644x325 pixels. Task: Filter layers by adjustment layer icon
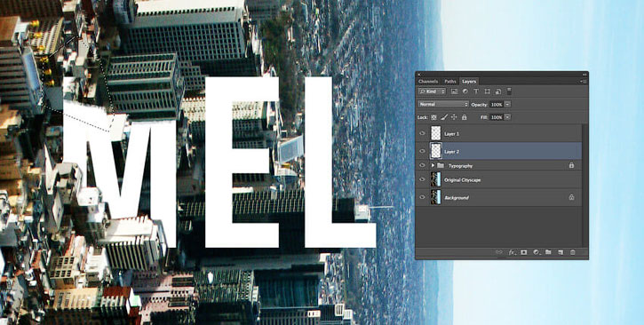pyautogui.click(x=465, y=91)
